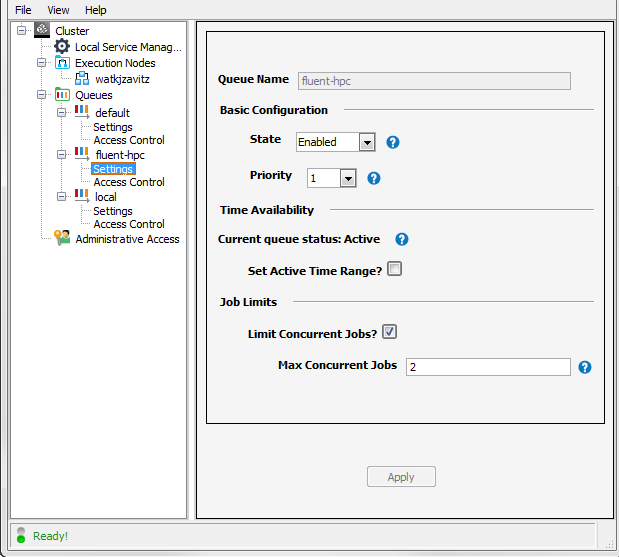This screenshot has width=619, height=557.
Task: Collapse the Cluster root node
Action: pyautogui.click(x=22, y=31)
